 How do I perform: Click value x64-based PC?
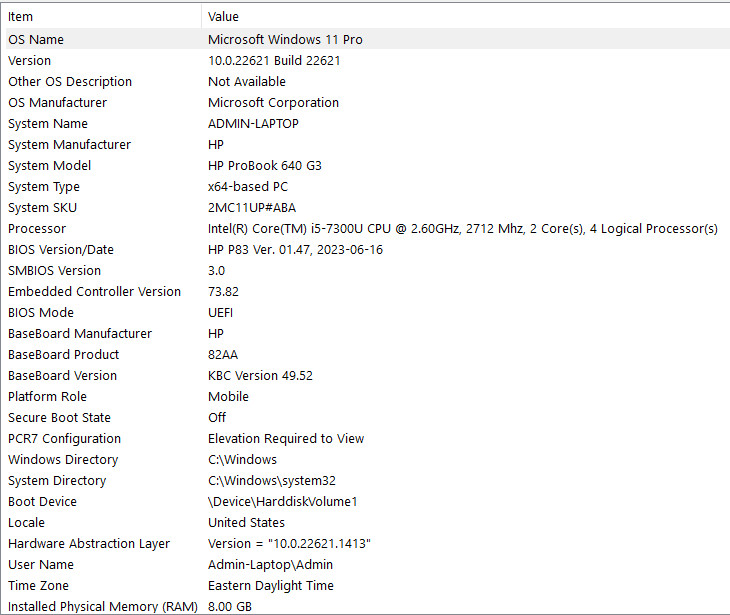click(x=248, y=187)
